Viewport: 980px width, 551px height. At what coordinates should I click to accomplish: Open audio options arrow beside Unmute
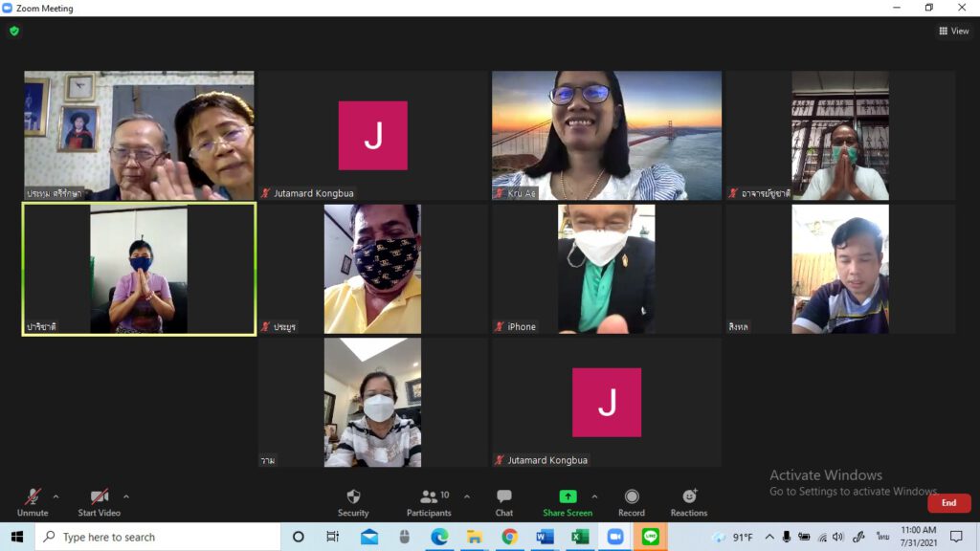(x=56, y=496)
